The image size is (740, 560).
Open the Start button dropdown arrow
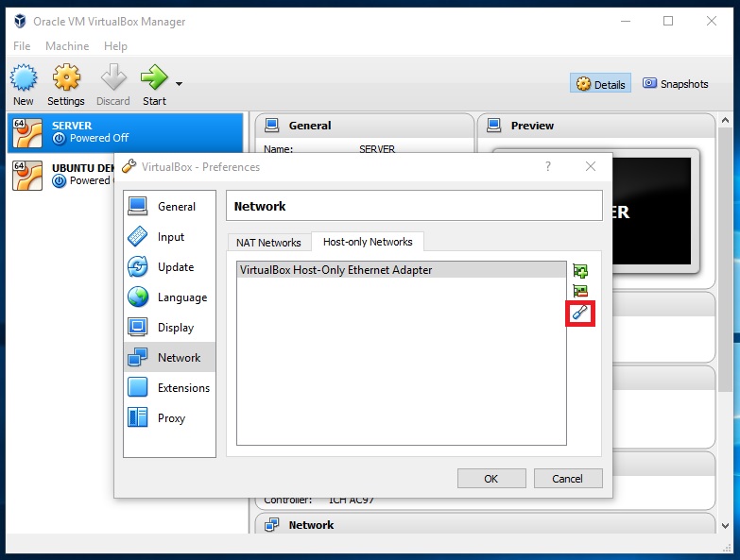coord(179,84)
